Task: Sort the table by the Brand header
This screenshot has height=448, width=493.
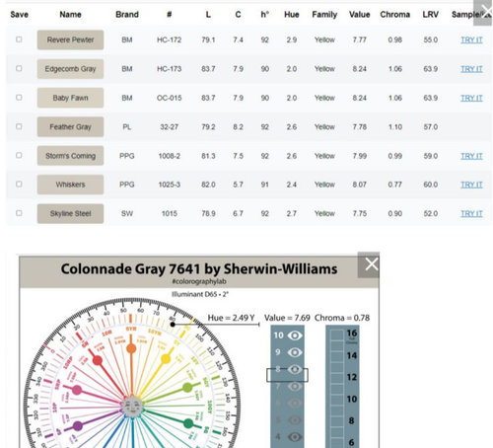Action: pos(127,15)
